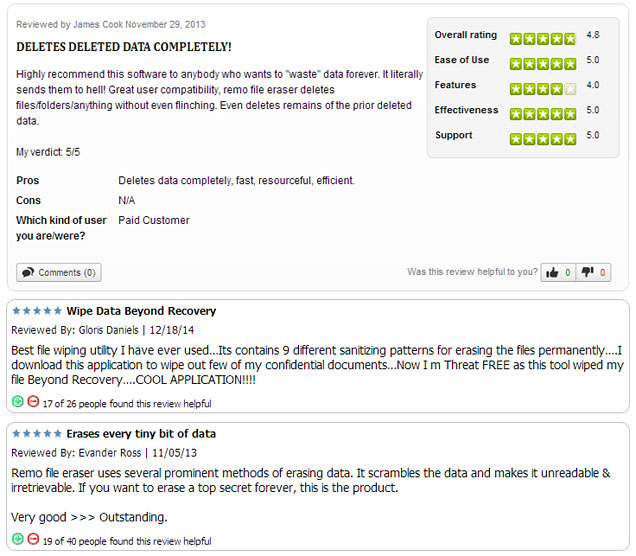Click the Features four-star rating row
Image resolution: width=636 pixels, height=556 pixels.
pyautogui.click(x=543, y=89)
